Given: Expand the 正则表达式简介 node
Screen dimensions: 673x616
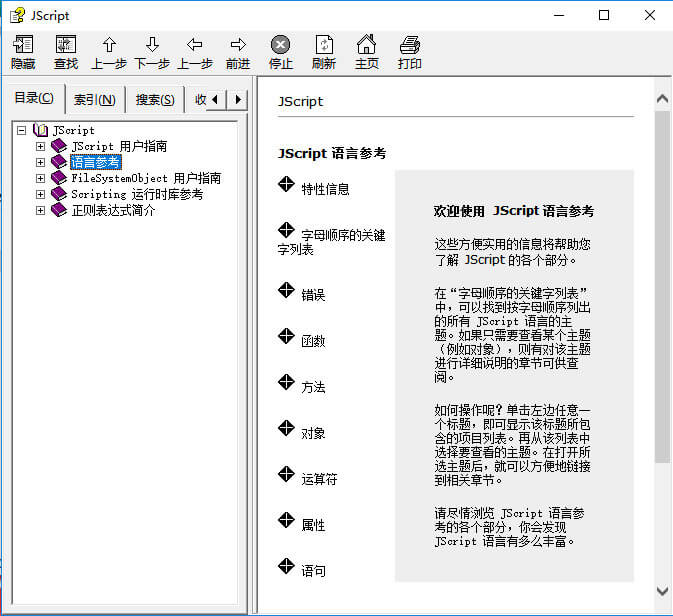Looking at the screenshot, I should coord(40,210).
